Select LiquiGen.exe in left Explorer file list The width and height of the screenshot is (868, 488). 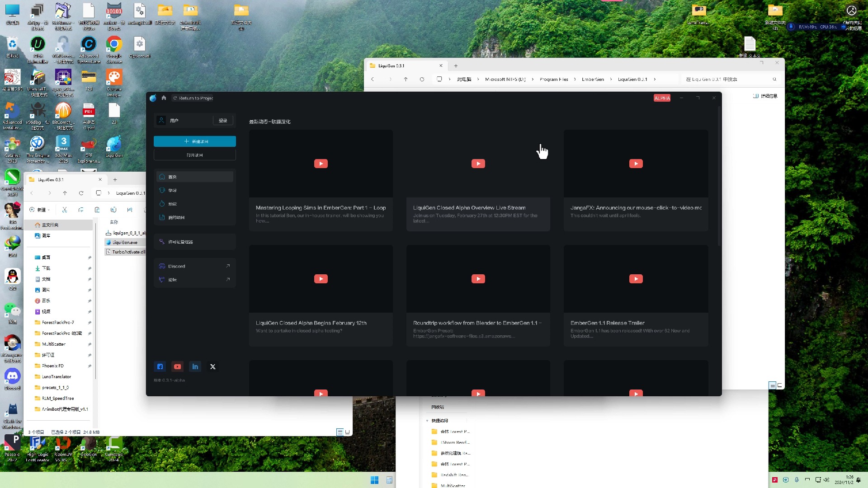pyautogui.click(x=125, y=242)
